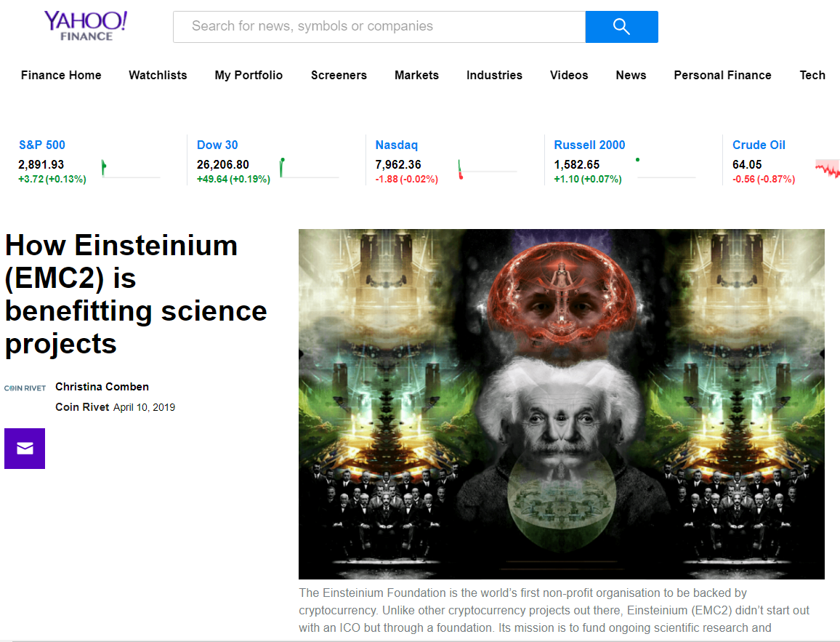Open the S&P 500 quote link

[42, 145]
